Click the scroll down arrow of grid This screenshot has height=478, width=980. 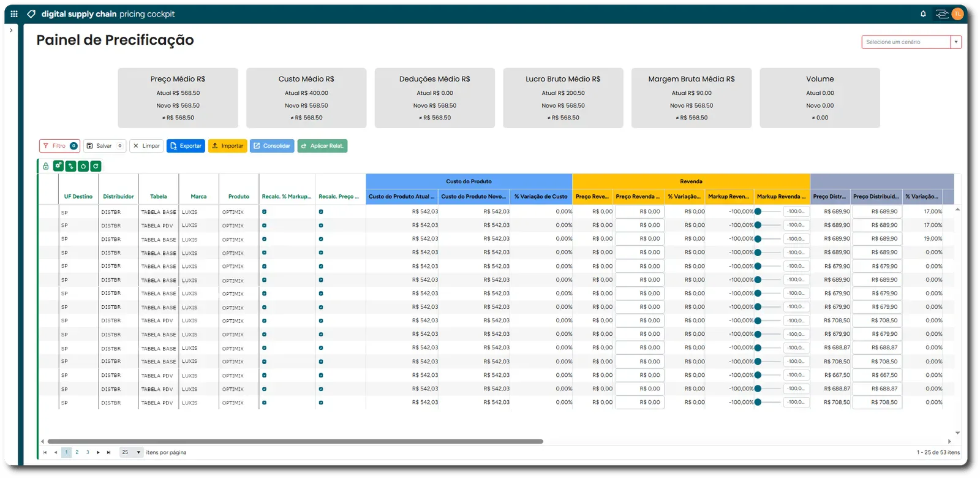point(957,433)
